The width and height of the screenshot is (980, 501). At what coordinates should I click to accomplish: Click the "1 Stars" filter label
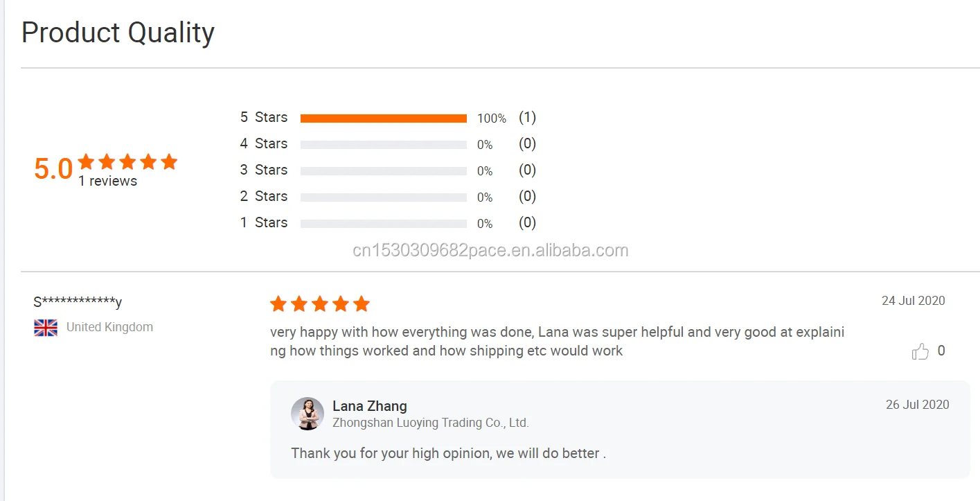pos(263,223)
